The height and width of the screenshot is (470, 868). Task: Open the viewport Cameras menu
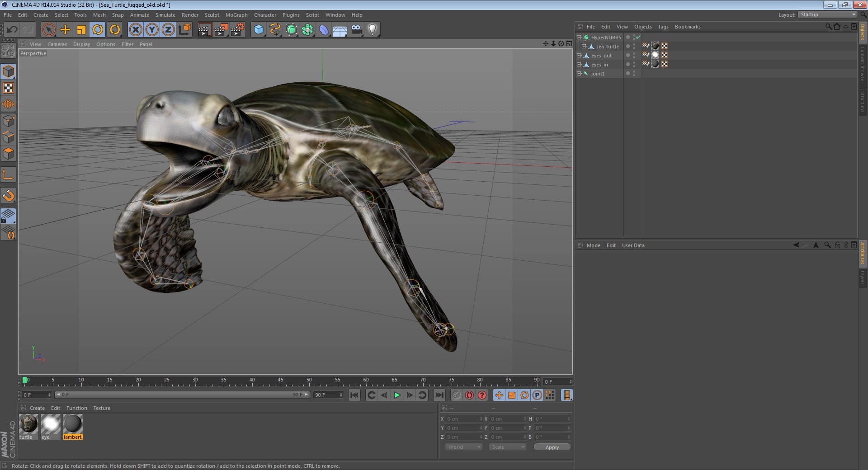[57, 44]
